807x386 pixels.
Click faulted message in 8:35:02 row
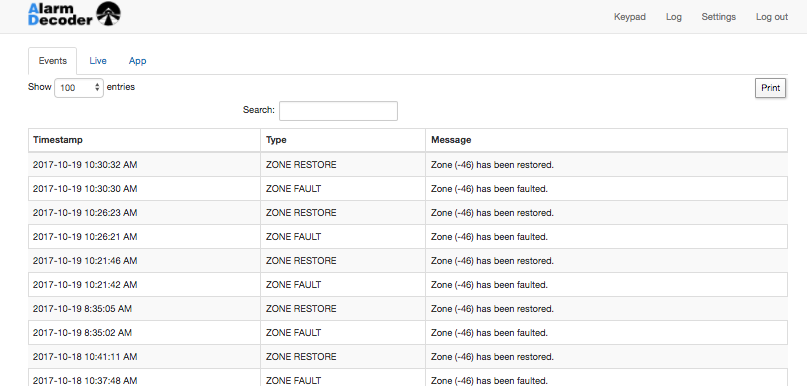[x=489, y=333]
